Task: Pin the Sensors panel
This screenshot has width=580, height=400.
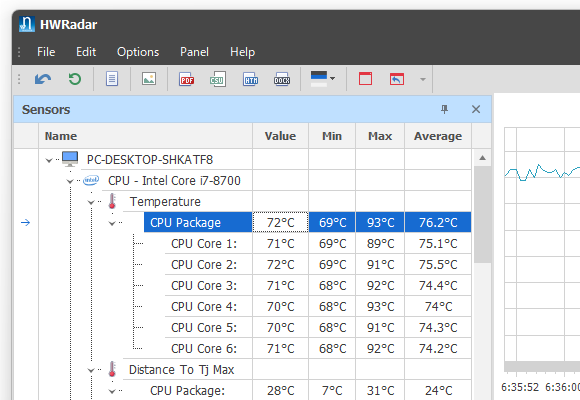Action: (444, 109)
